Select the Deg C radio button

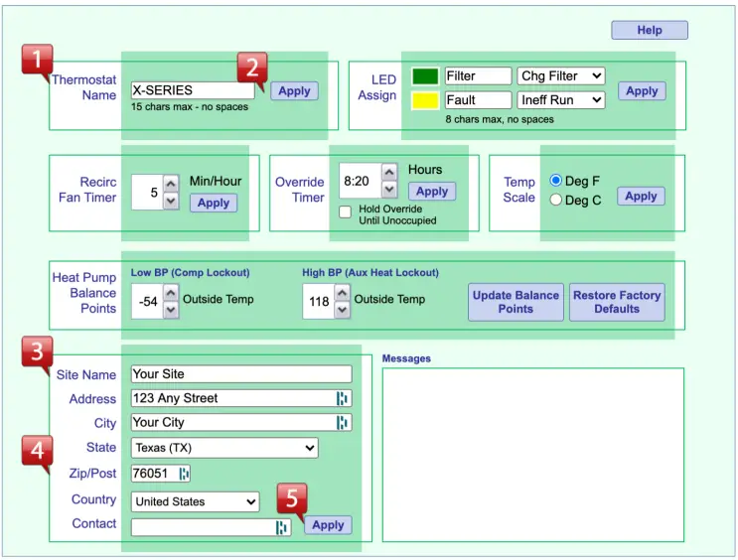(x=555, y=200)
